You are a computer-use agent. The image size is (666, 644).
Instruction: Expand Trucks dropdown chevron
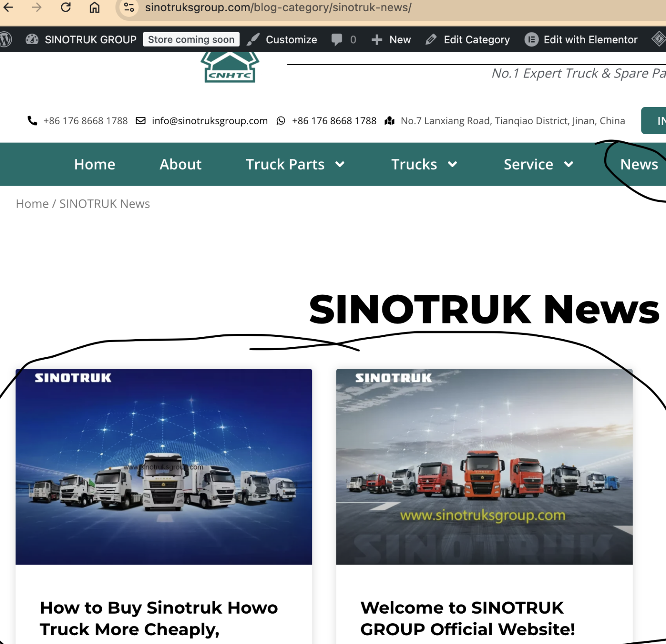452,164
